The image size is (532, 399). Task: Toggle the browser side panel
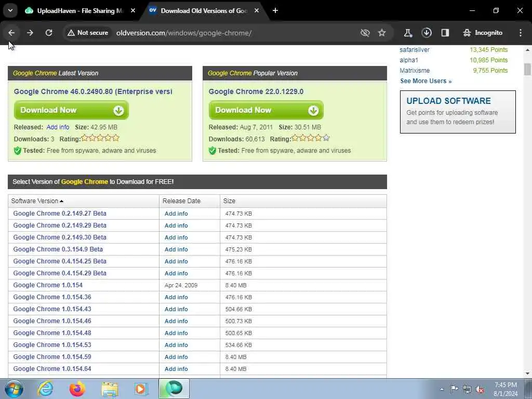click(445, 33)
